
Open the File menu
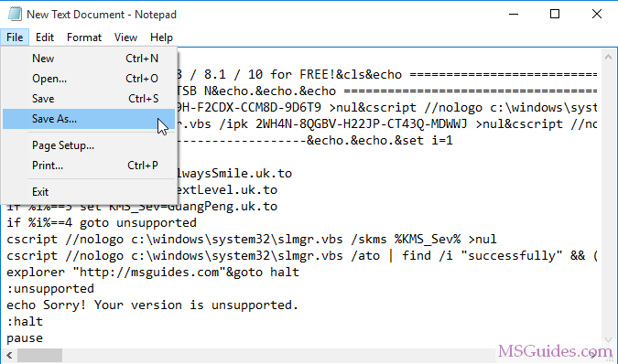pos(15,37)
